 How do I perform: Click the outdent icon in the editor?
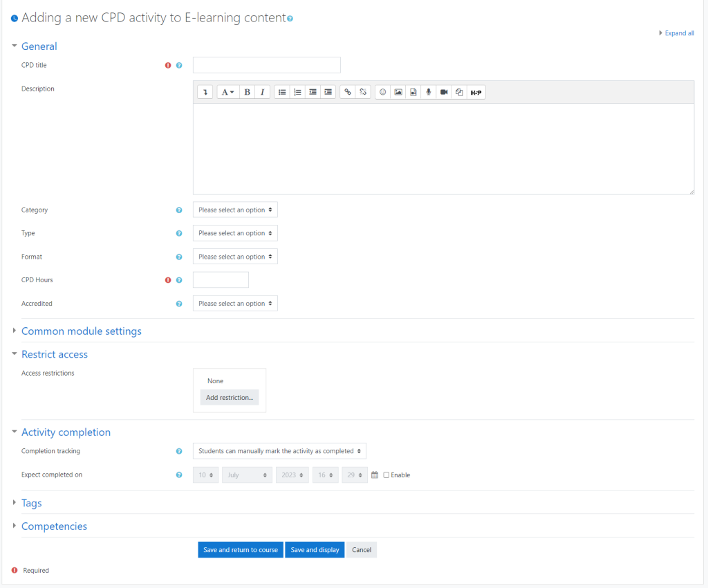click(x=313, y=92)
